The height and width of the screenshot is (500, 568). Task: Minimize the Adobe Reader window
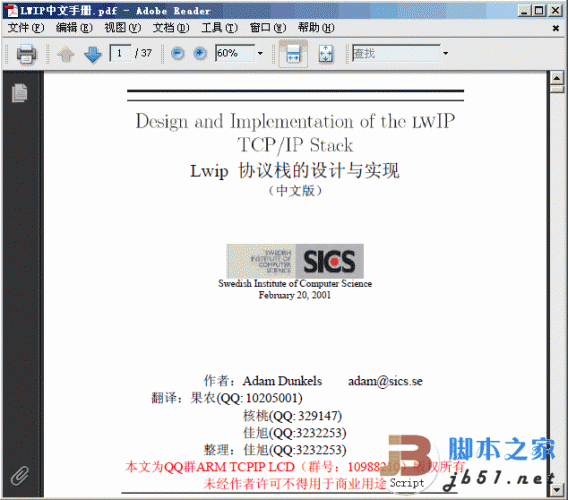524,11
